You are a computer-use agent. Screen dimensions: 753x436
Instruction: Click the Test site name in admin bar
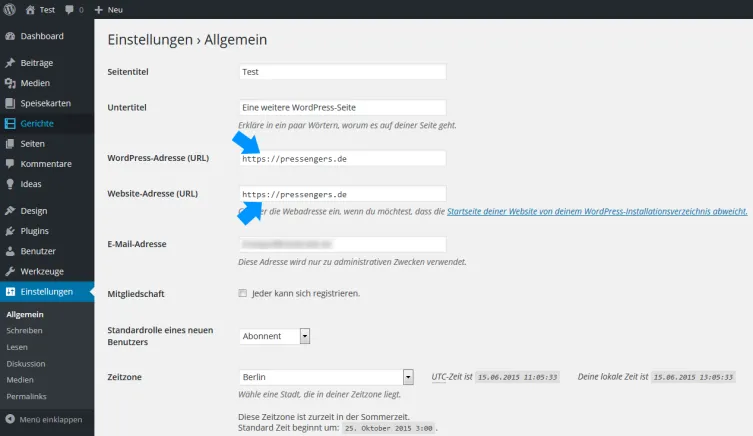click(x=47, y=10)
